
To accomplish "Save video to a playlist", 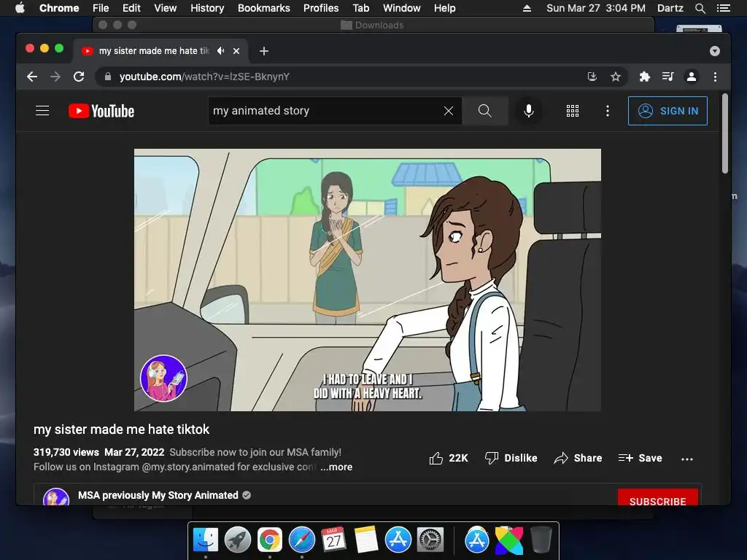I will tap(640, 458).
